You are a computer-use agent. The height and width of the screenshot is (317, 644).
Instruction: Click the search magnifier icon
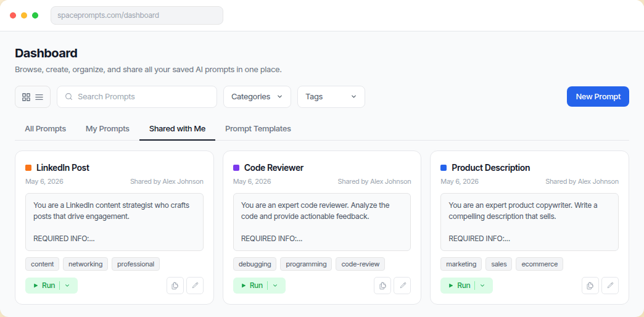(x=69, y=96)
